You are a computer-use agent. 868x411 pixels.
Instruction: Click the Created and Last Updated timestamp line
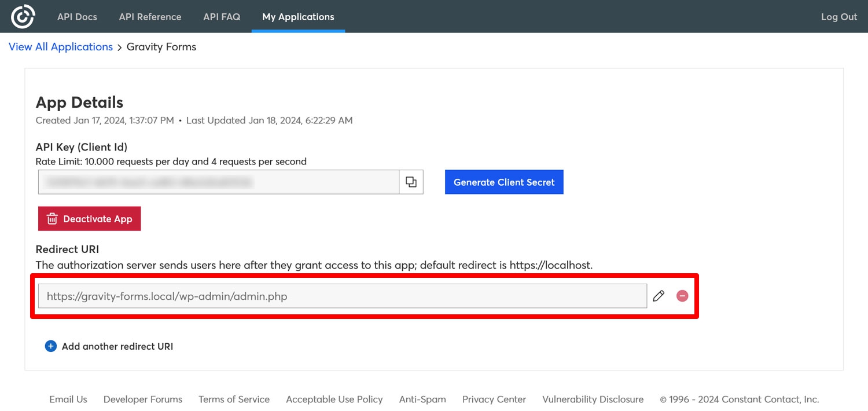[194, 120]
